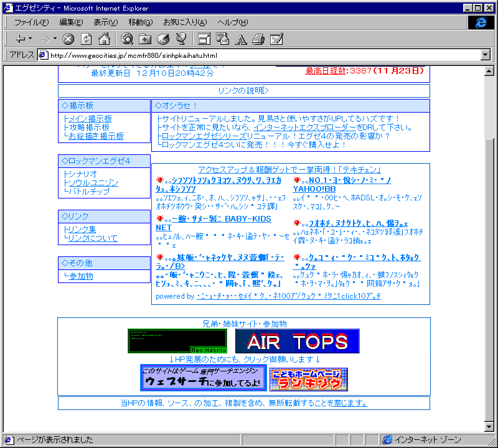Open the 表示(V) menu
498x448 pixels.
(x=106, y=22)
